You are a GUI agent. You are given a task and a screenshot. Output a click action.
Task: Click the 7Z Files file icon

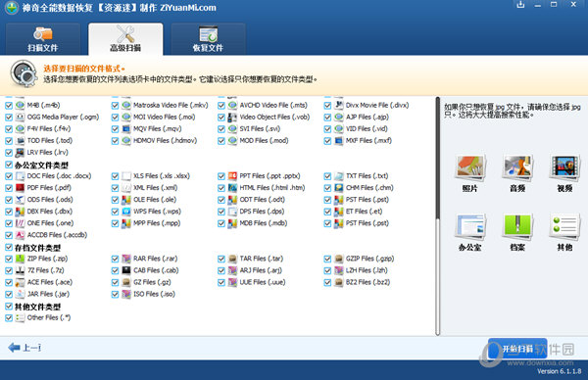point(20,270)
